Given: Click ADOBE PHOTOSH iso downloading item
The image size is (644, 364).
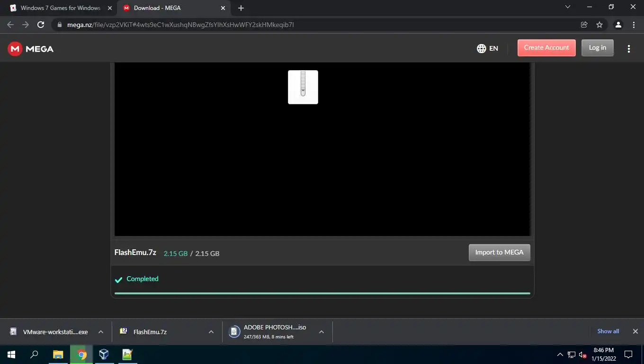Looking at the screenshot, I should 268,332.
